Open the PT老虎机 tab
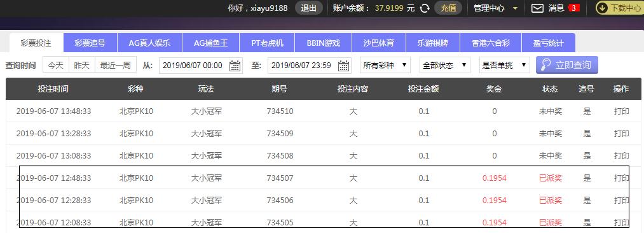644x233 pixels. [268, 43]
